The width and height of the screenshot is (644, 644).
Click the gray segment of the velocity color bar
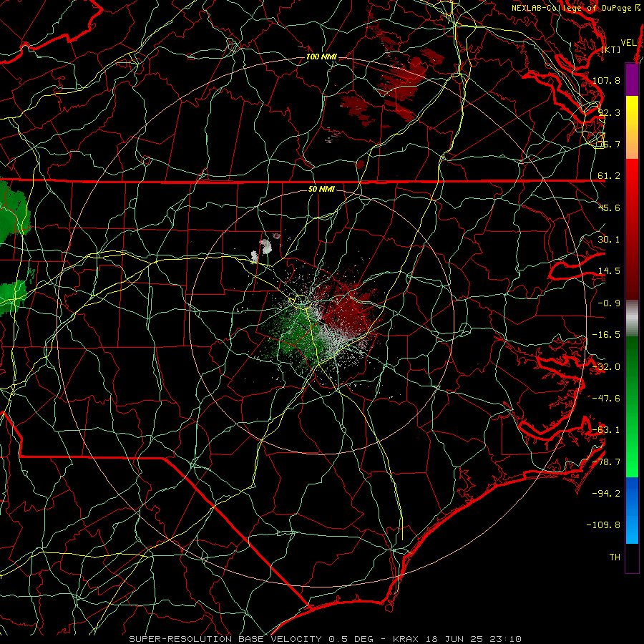632,318
